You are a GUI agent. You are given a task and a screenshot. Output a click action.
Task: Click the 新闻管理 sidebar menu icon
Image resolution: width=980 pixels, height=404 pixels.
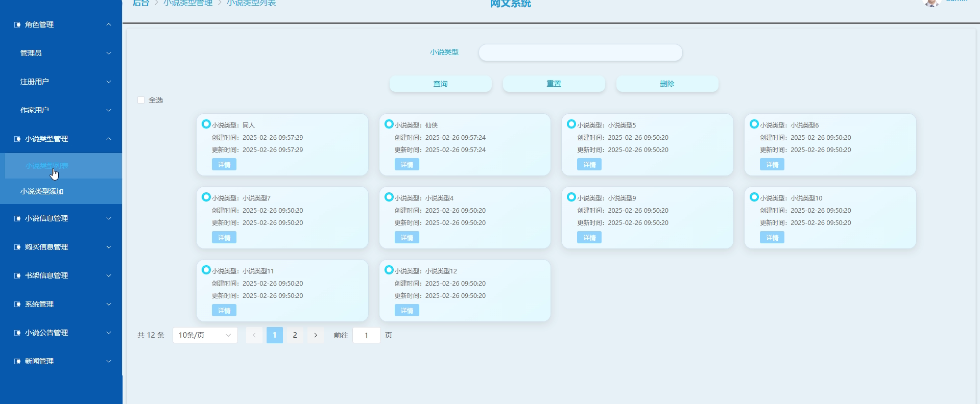point(17,361)
